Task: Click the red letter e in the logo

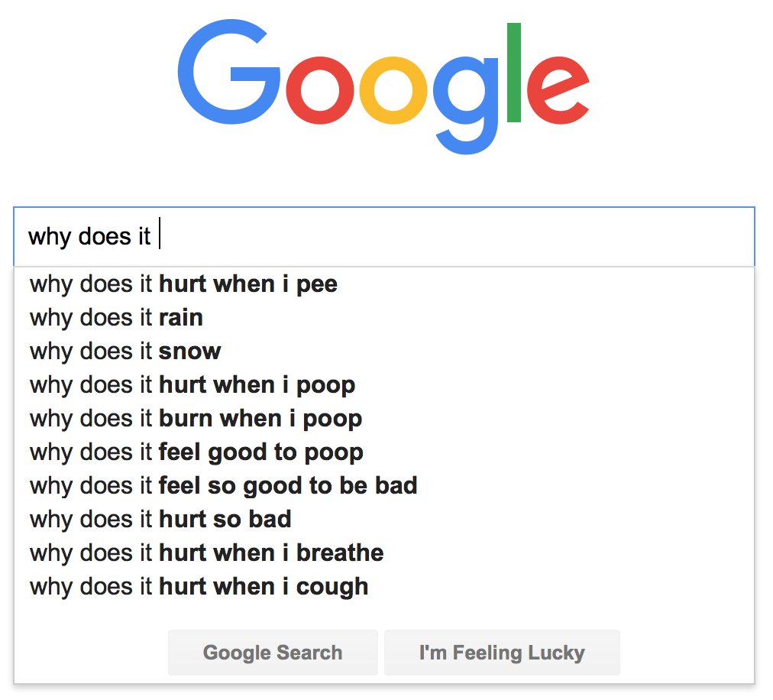Action: point(557,91)
